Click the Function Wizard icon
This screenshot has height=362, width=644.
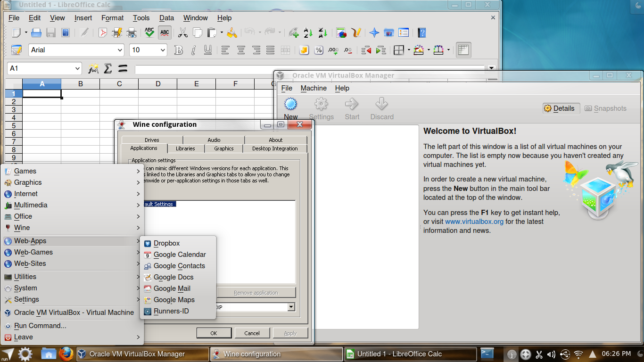click(x=93, y=68)
